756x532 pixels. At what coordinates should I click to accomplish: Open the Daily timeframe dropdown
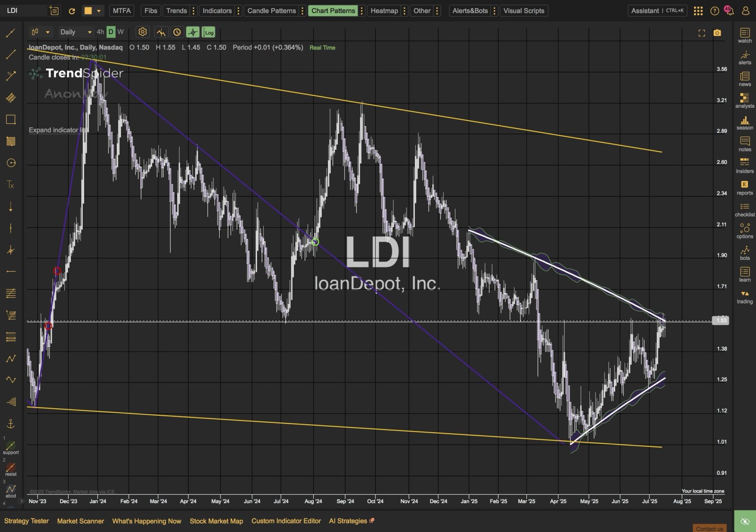[76, 32]
